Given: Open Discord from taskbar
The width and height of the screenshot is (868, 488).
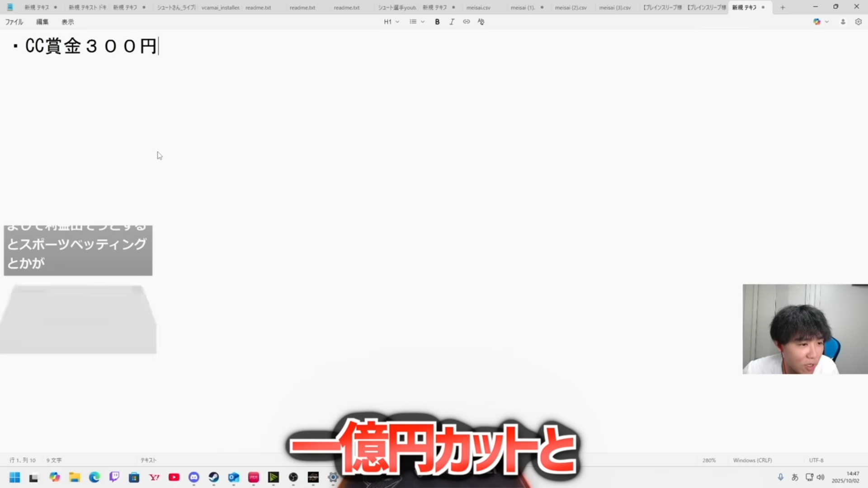Looking at the screenshot, I should pos(194,477).
